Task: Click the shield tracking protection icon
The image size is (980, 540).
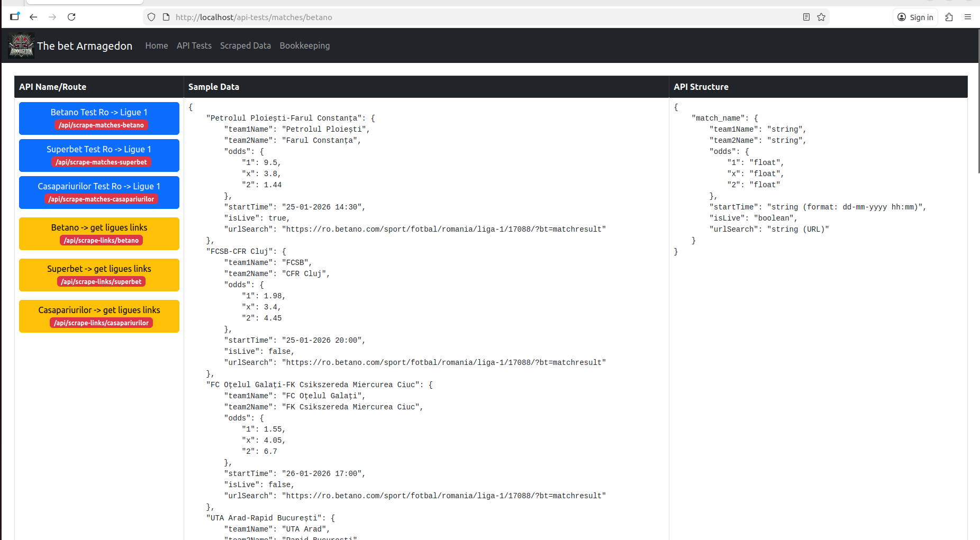Action: (x=151, y=17)
